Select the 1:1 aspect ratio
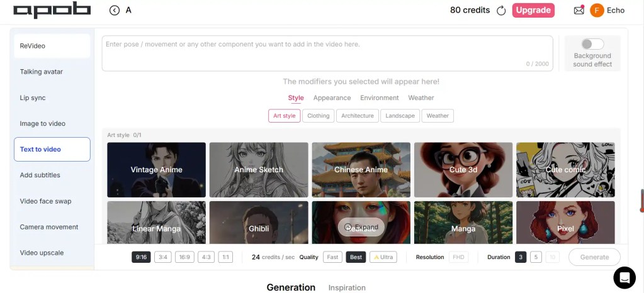Image resolution: width=644 pixels, height=293 pixels. (x=225, y=257)
